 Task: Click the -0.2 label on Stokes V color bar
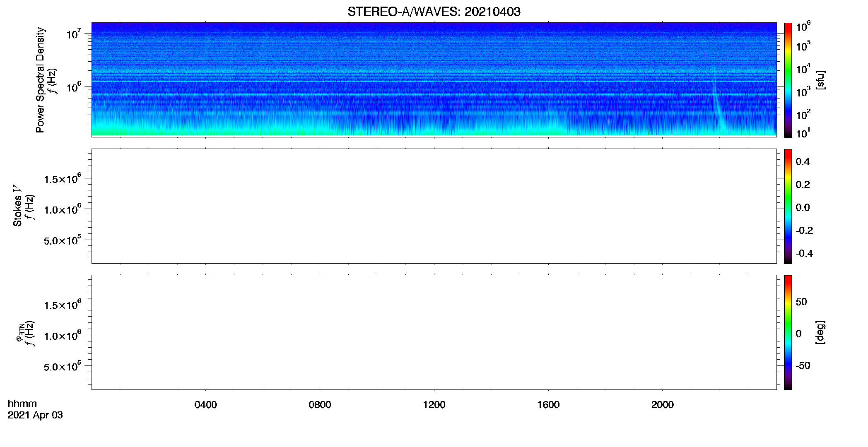[x=804, y=231]
